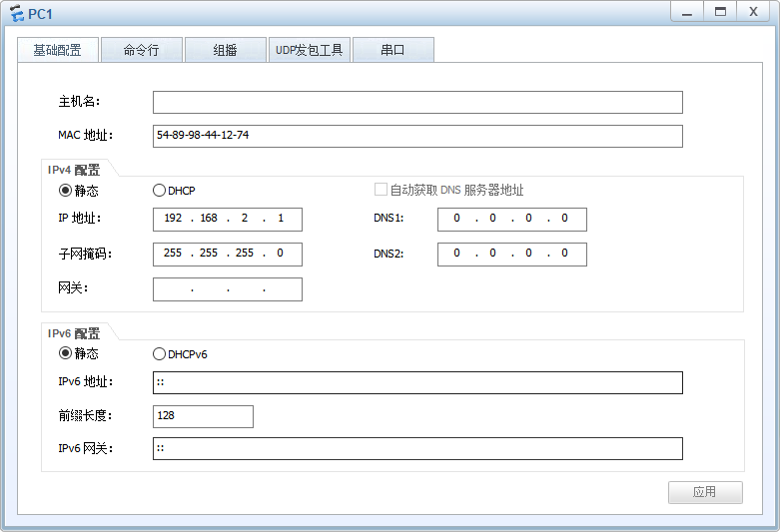Image resolution: width=780 pixels, height=532 pixels.
Task: Click the MAC 地址 field
Action: coord(417,136)
